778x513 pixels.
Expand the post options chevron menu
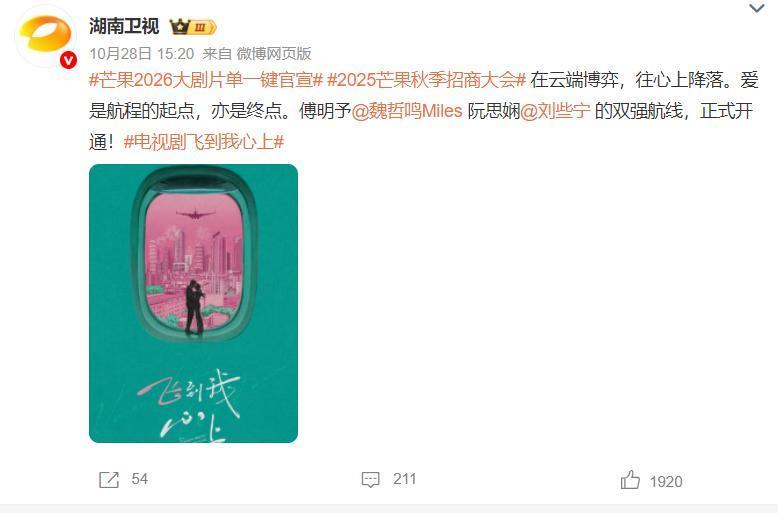click(x=756, y=8)
